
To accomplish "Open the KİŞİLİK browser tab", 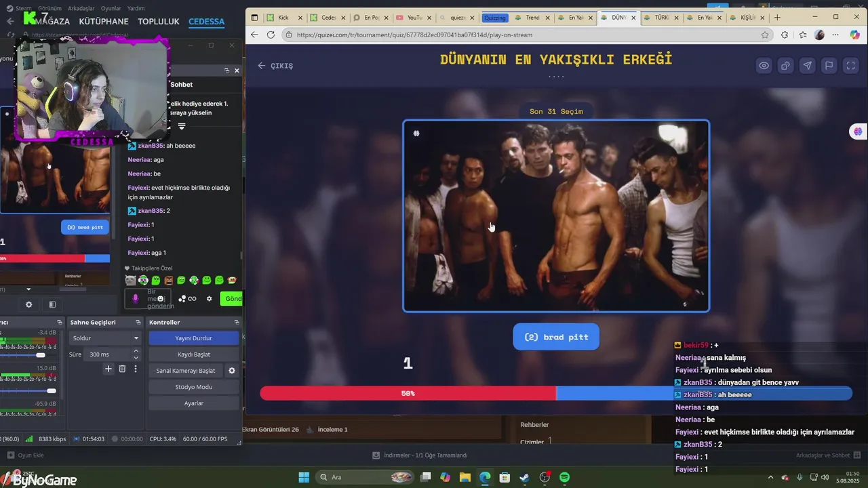I will click(746, 18).
